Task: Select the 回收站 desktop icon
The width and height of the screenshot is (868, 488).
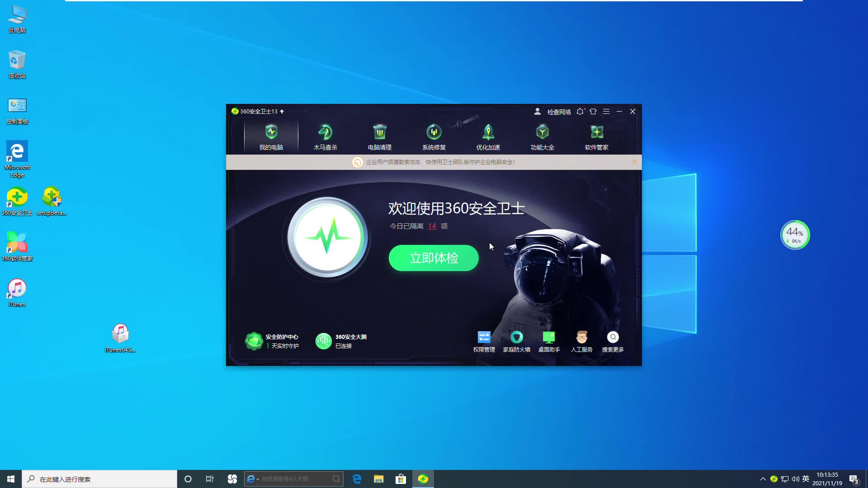Action: [x=17, y=64]
